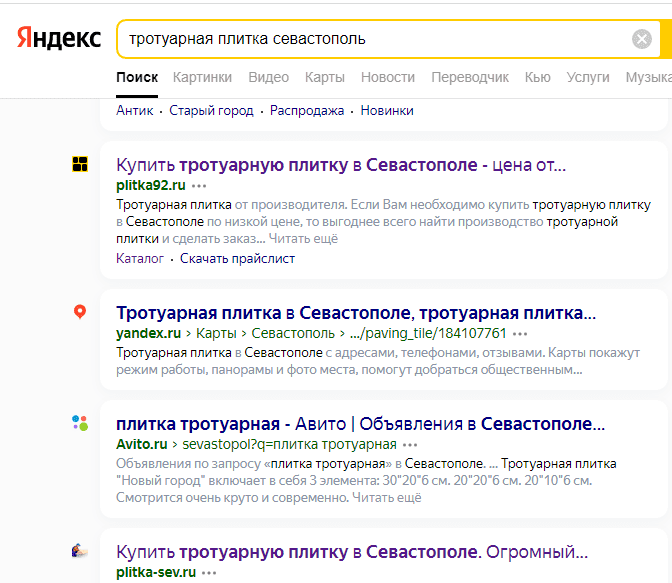The image size is (672, 583).
Task: Open the Скачать прайслист link
Action: click(x=237, y=258)
